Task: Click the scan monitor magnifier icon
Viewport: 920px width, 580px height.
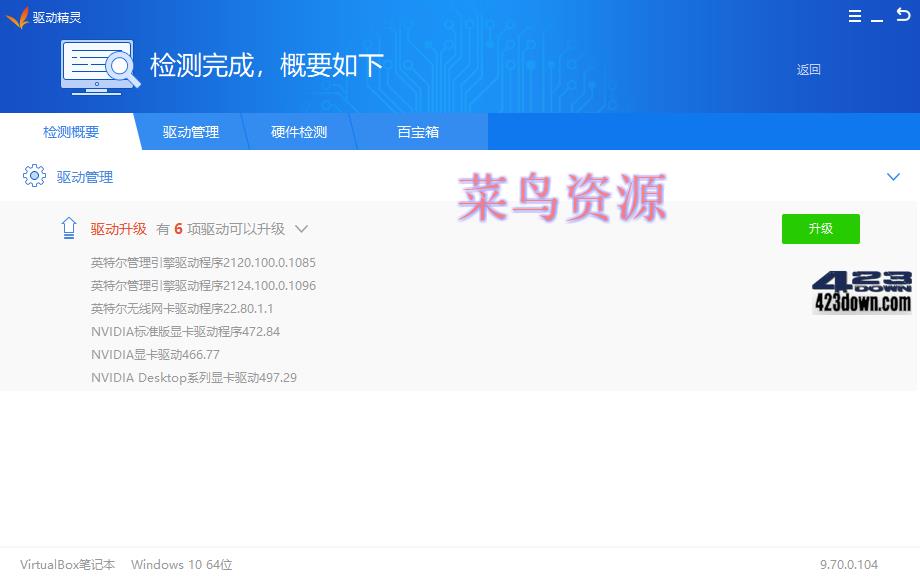Action: pos(98,66)
